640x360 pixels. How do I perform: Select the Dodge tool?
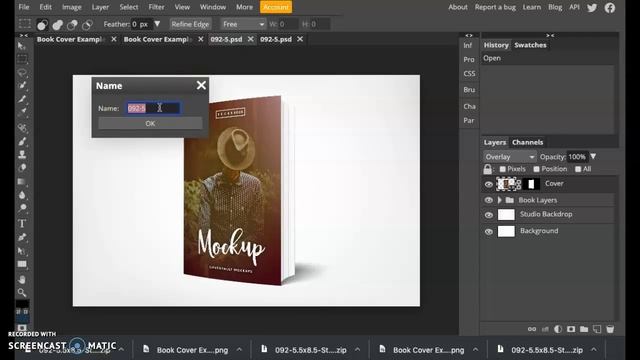coord(22,209)
